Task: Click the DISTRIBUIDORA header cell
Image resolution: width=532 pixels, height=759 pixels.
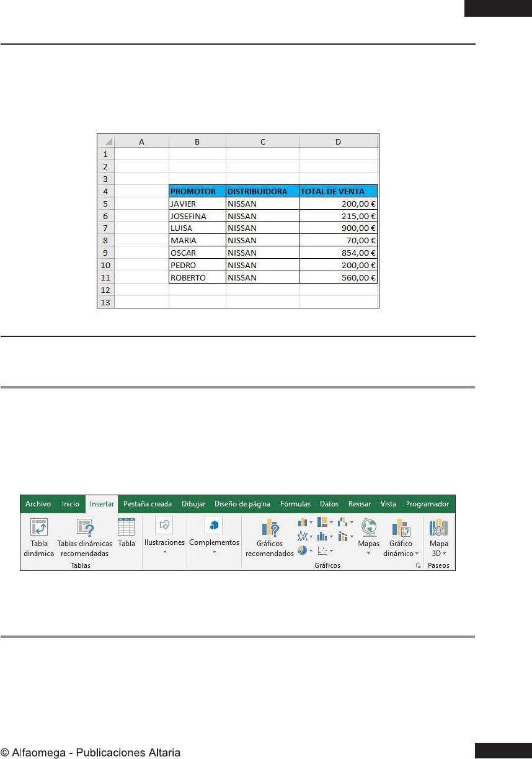Action: coord(262,191)
